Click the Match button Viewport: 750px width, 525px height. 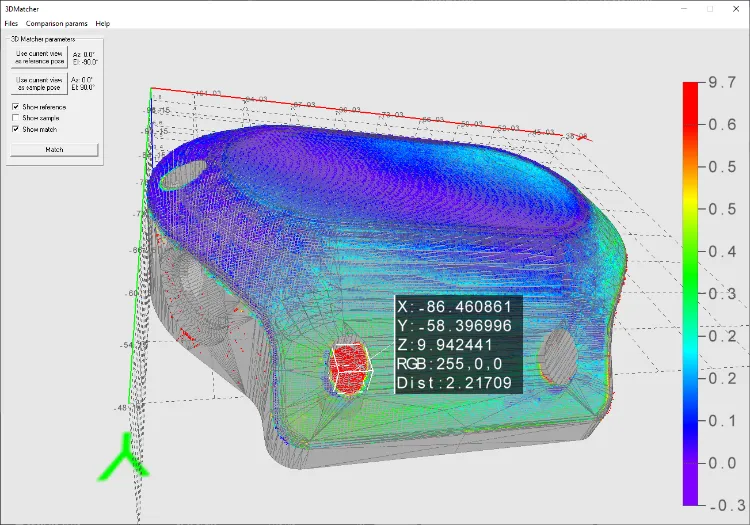click(x=54, y=150)
